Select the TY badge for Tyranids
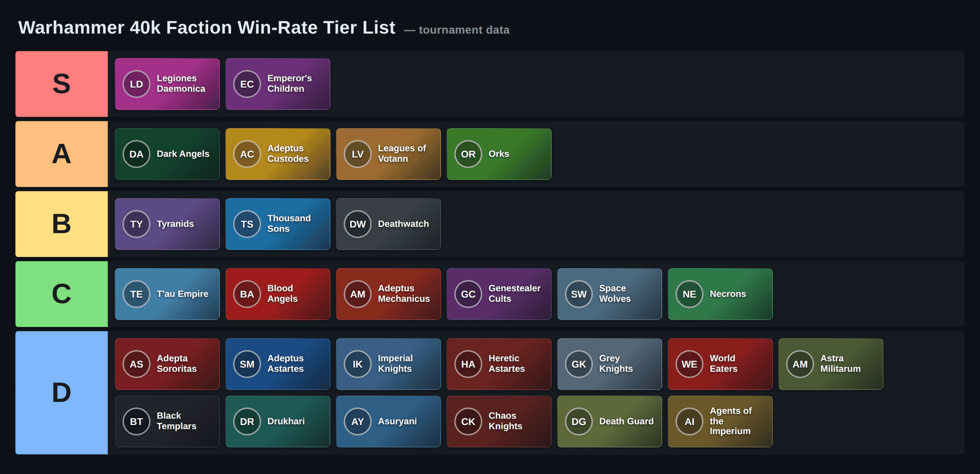This screenshot has height=474, width=980. tap(136, 224)
